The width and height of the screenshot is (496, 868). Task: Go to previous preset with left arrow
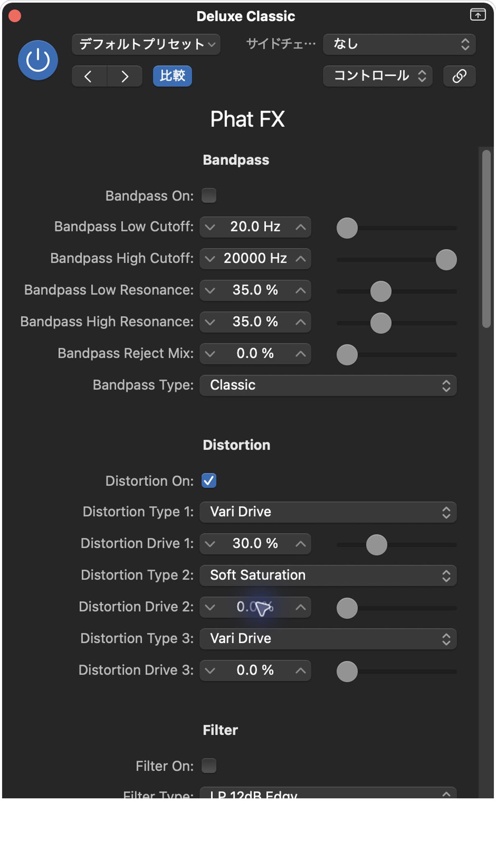point(89,76)
